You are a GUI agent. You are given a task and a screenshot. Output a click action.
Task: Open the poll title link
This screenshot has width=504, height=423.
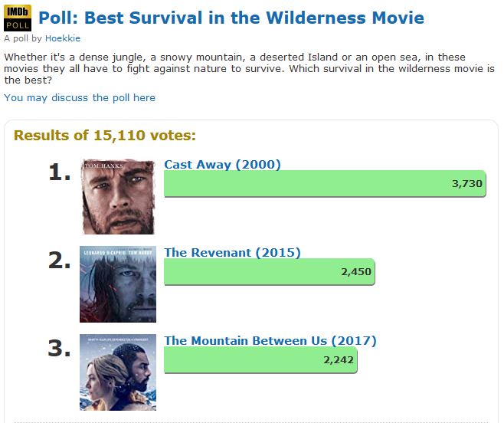pos(231,18)
